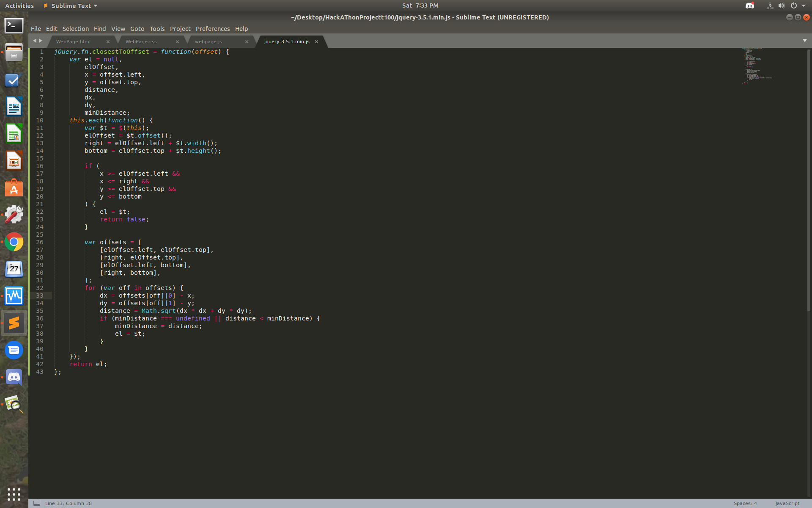Switch to the WebPage.css tab

click(141, 41)
